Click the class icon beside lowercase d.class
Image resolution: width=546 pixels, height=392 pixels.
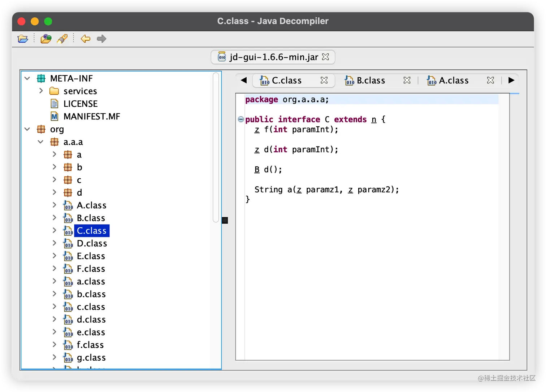(x=68, y=319)
